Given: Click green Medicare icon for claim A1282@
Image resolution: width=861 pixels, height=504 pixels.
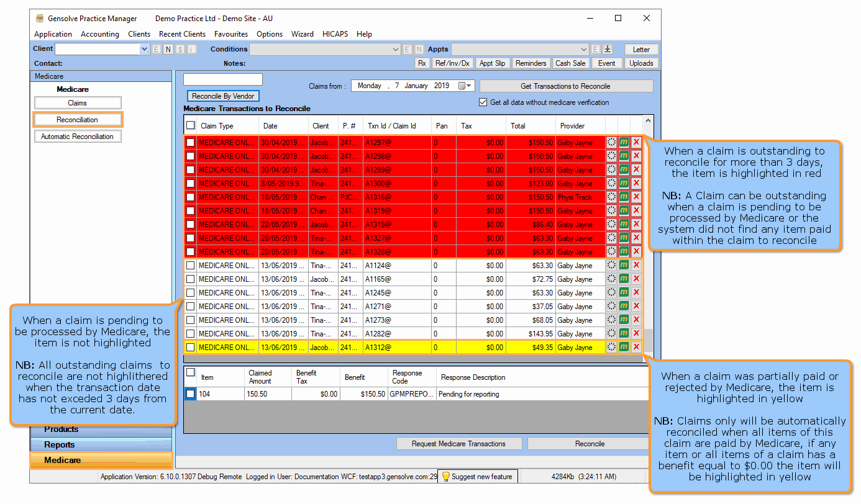Looking at the screenshot, I should pos(624,334).
